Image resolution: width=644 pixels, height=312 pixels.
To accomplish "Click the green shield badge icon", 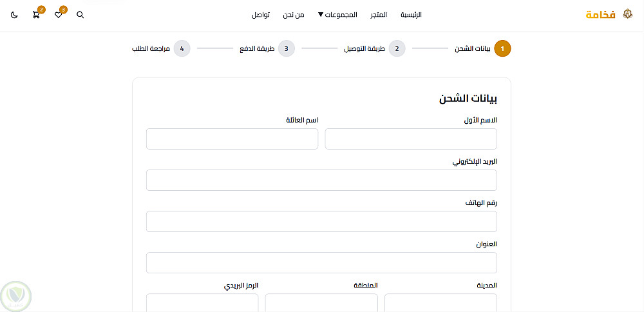I will tap(15, 296).
